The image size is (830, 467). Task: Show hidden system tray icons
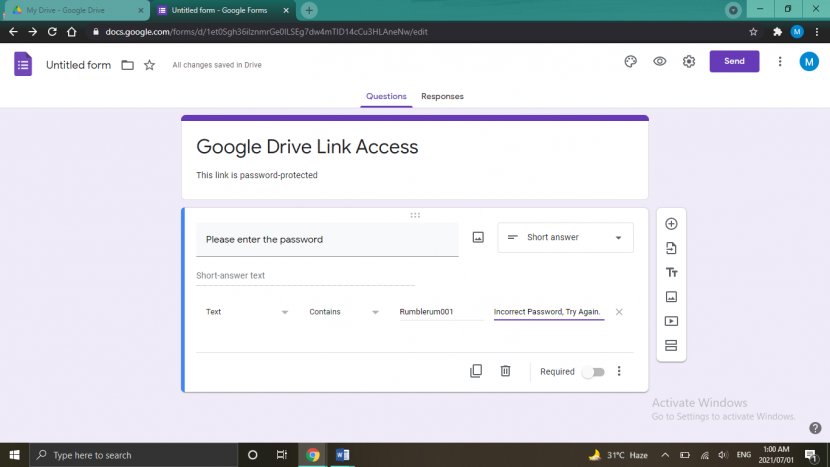click(x=665, y=455)
